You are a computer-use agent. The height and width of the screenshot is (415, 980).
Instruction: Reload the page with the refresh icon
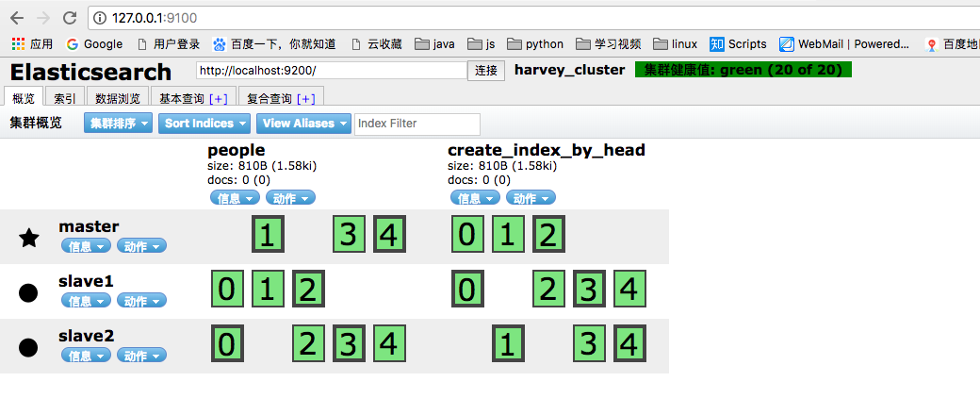coord(70,18)
